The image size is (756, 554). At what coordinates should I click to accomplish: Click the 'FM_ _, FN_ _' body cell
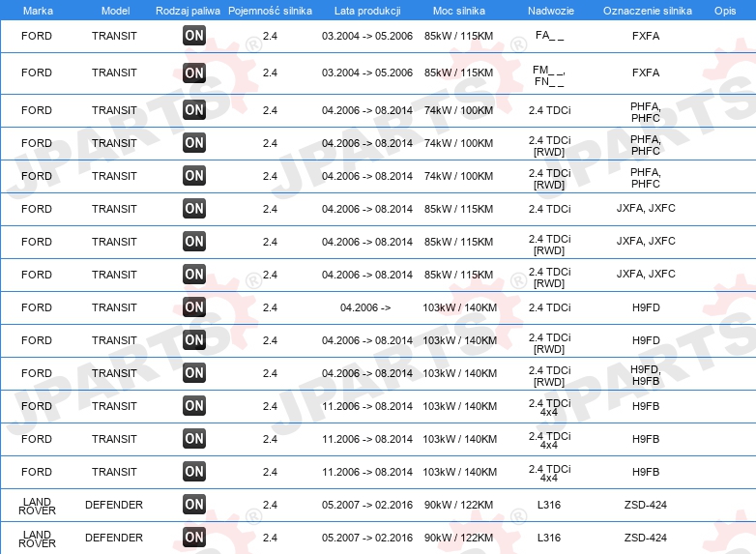(549, 75)
